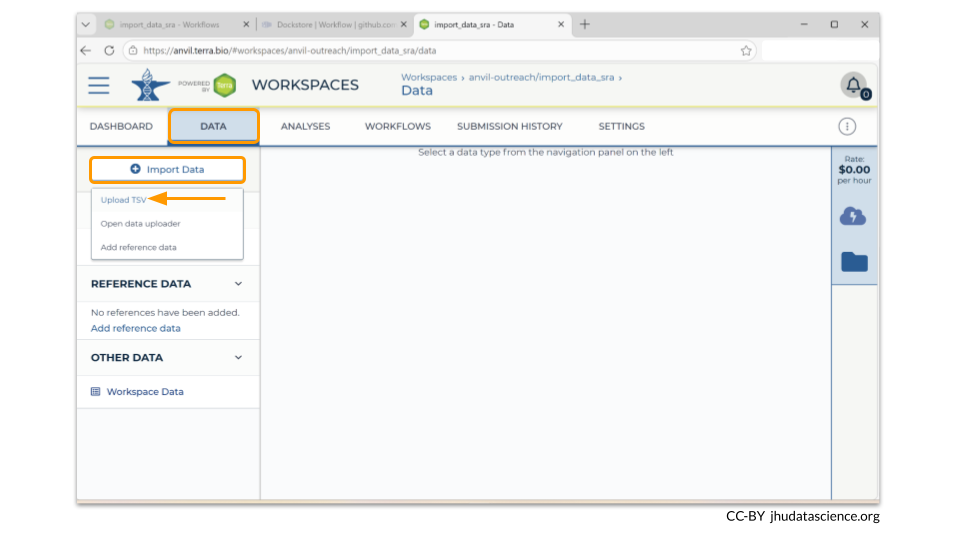Click the browser address bar
The height and width of the screenshot is (540, 960).
(440, 51)
